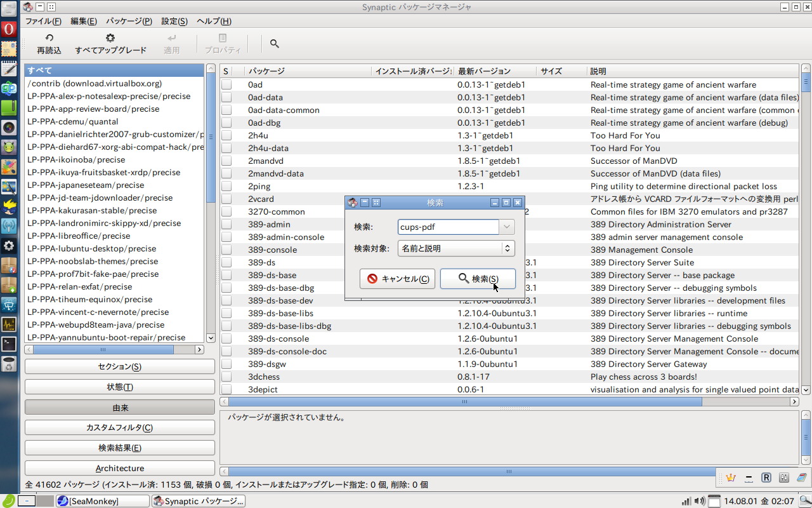Mark the status checkbox for 0ad
This screenshot has height=508, width=812.
[x=226, y=84]
